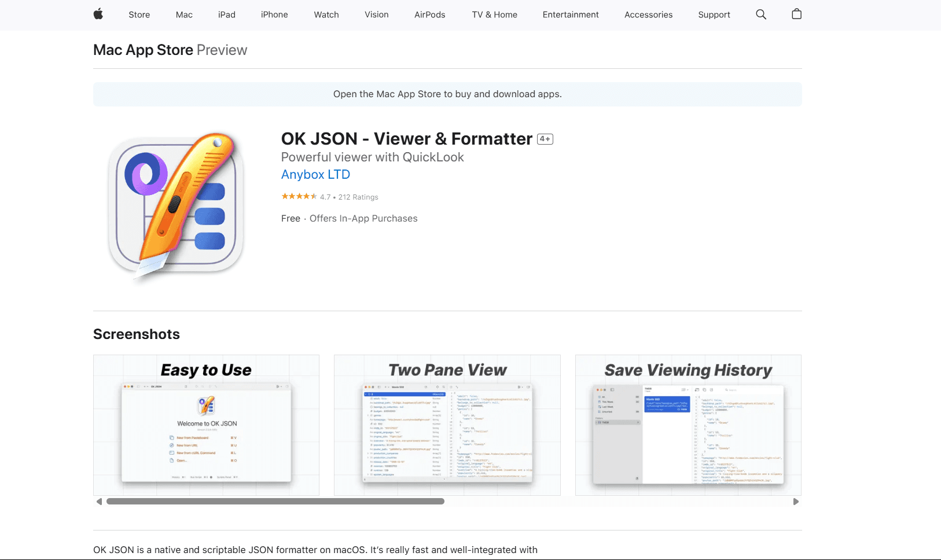This screenshot has width=941, height=560.
Task: Click Support in the navigation bar
Action: [x=714, y=14]
